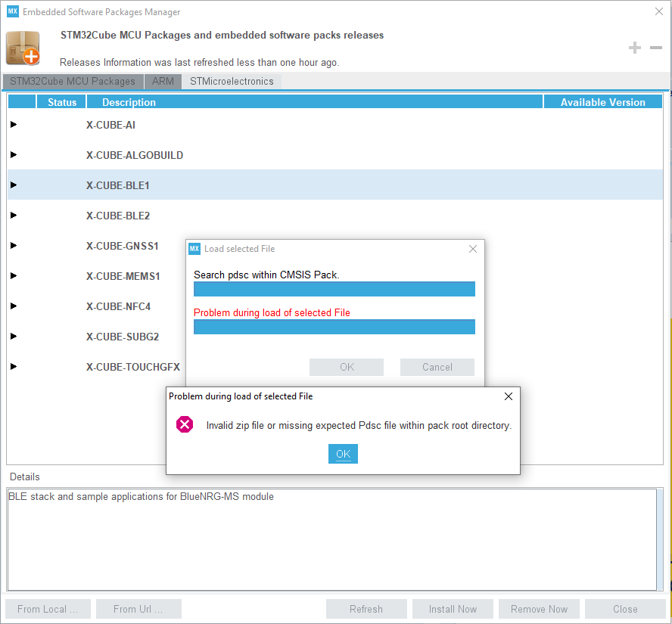Expand the X-CUBE-BLE1 package row

pyautogui.click(x=14, y=185)
